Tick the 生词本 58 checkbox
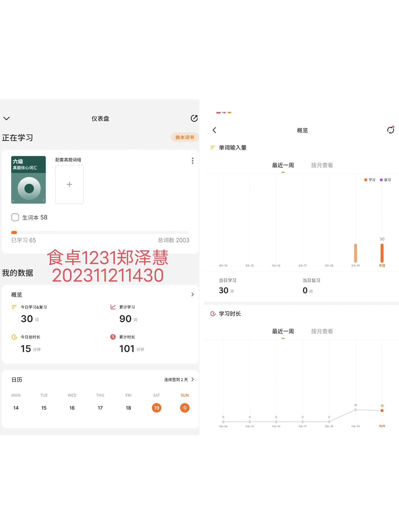 tap(15, 217)
